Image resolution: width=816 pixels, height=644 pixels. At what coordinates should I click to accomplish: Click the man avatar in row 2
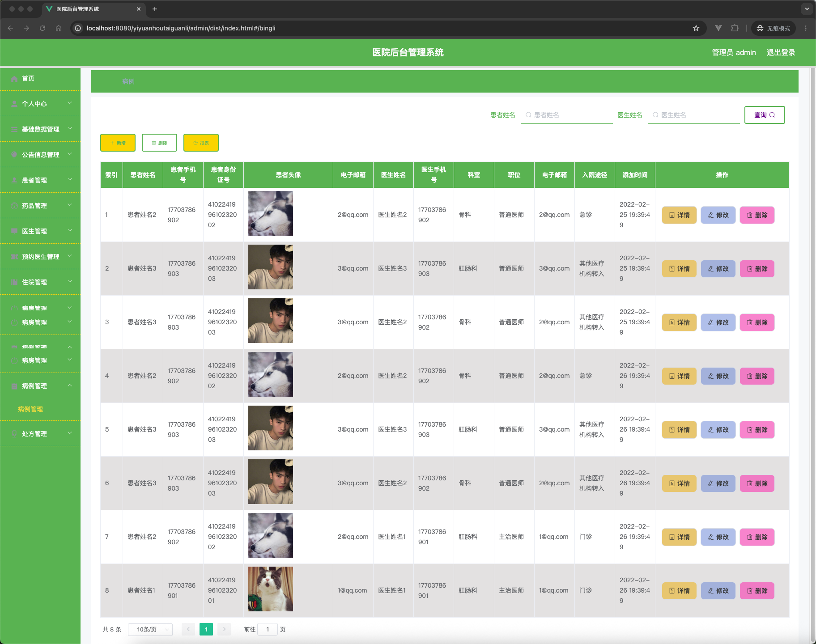click(271, 267)
